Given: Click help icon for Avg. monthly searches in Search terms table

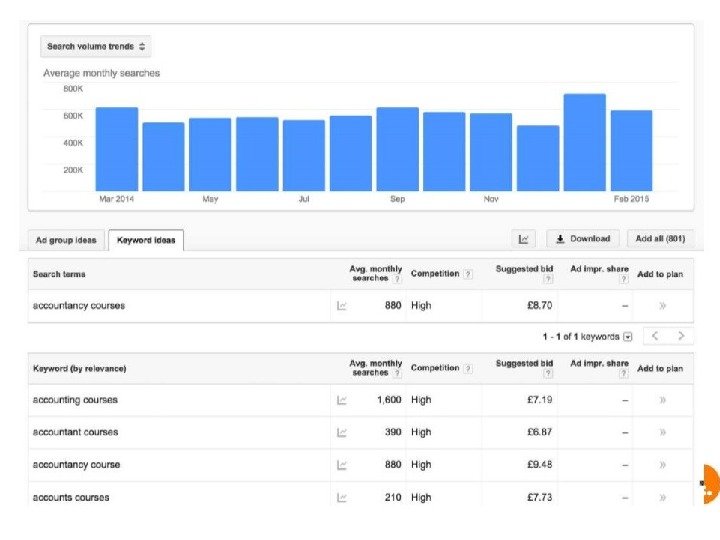Looking at the screenshot, I should pyautogui.click(x=397, y=279).
